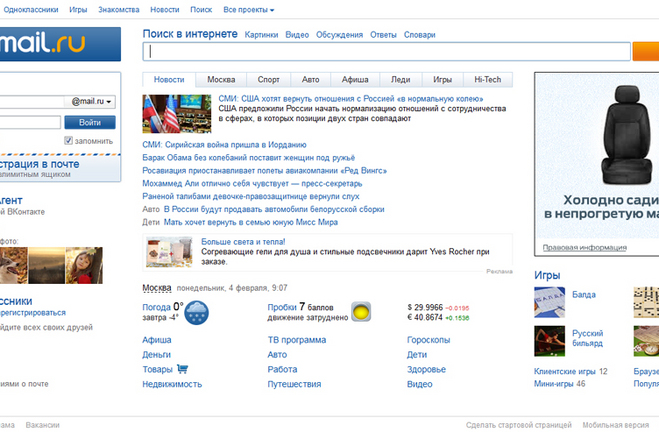
Task: Open the Русский бильярд game thumbnail
Action: 549,341
